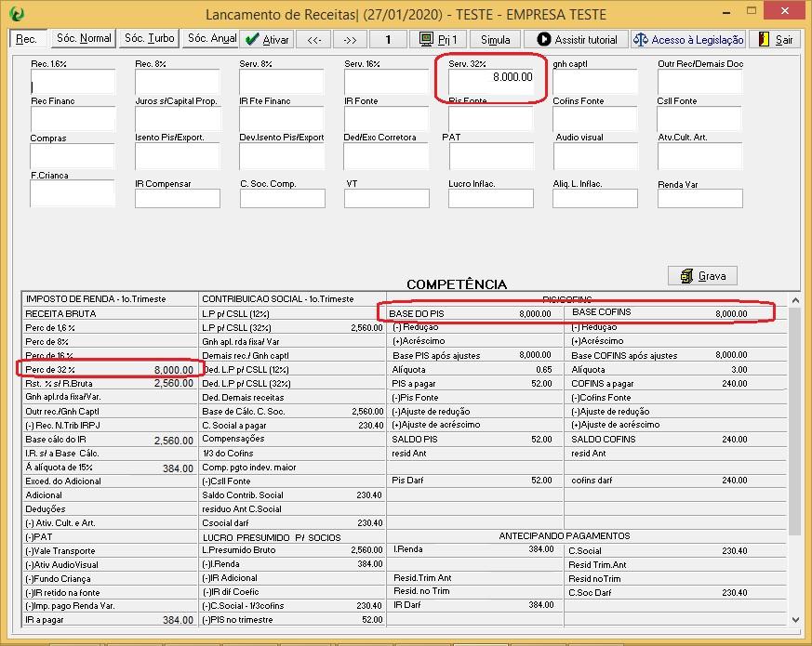Click the Rec. 1.6% input field
This screenshot has height=646, width=812.
tap(73, 82)
